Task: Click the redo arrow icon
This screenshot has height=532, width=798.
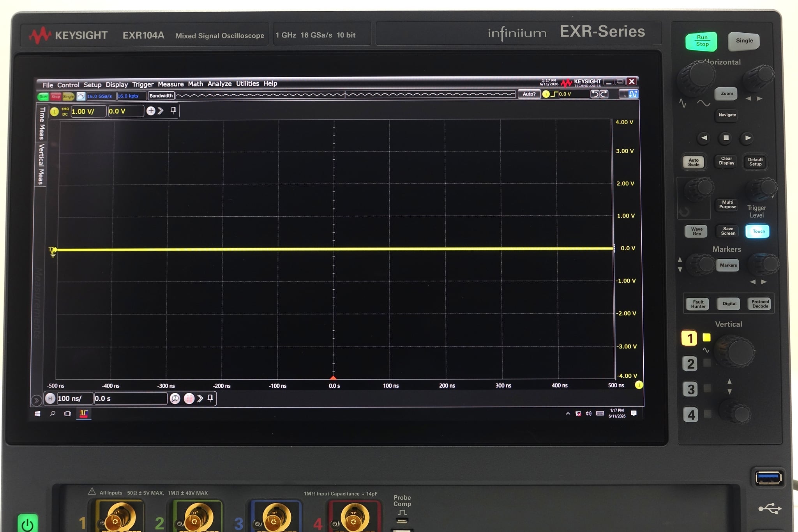Action: click(604, 94)
